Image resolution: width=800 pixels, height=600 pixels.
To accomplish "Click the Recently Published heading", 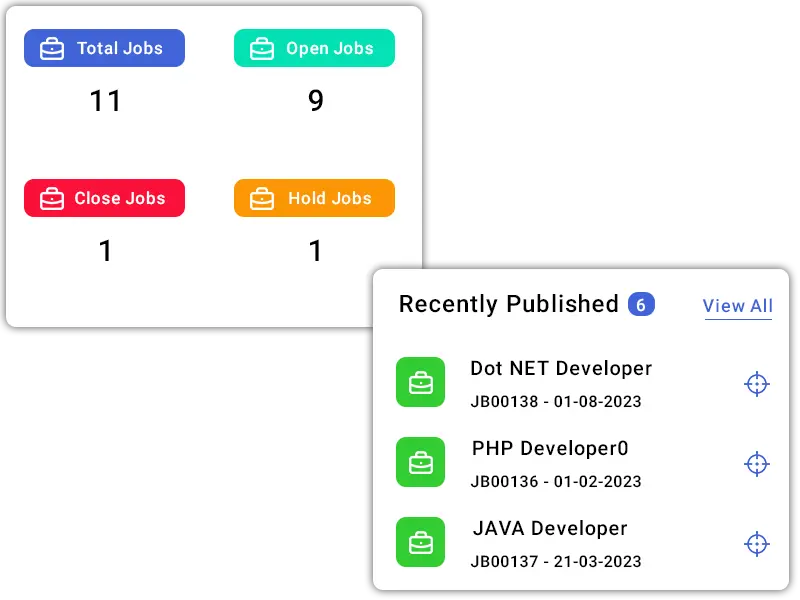I will coord(508,304).
